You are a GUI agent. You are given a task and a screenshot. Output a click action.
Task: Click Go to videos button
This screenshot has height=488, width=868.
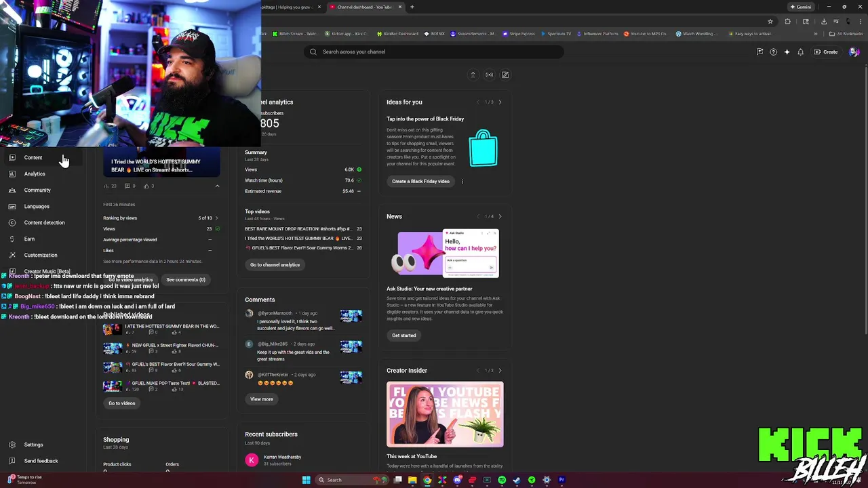pos(122,403)
